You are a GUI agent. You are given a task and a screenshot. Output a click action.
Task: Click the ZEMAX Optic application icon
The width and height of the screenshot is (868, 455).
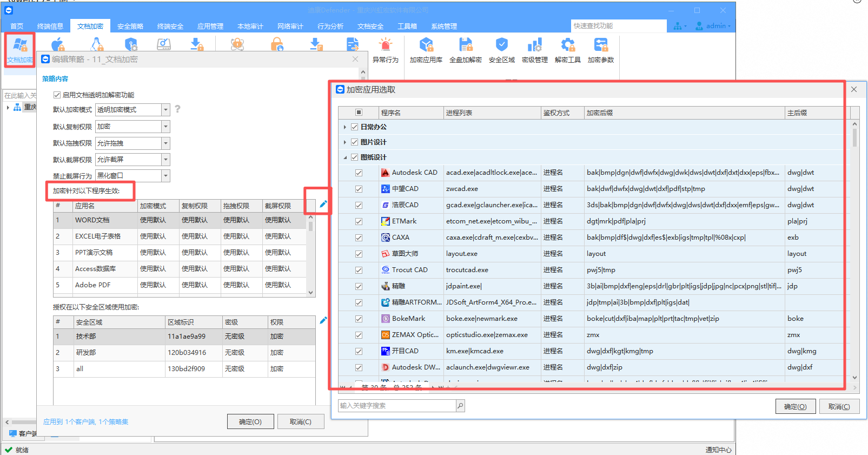[x=386, y=335]
